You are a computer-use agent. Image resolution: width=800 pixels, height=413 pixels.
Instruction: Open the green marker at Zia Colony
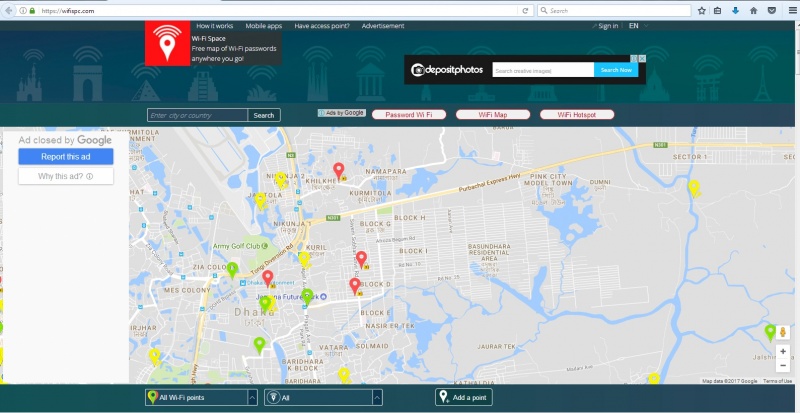[232, 270]
